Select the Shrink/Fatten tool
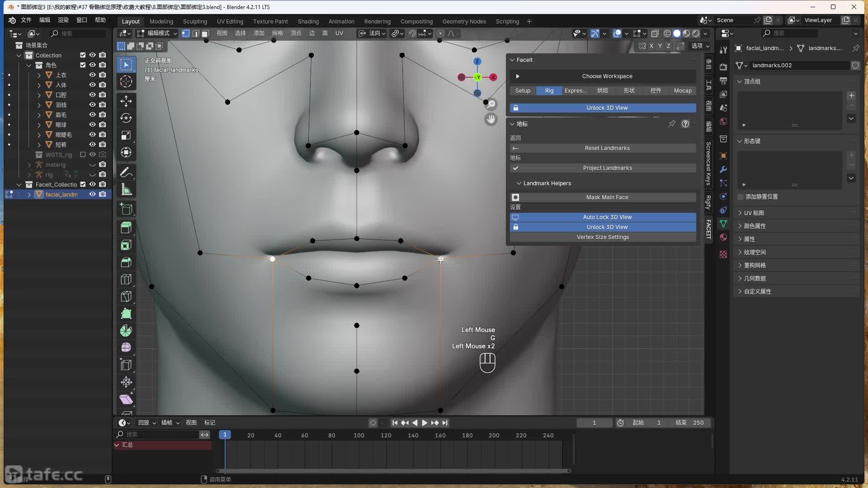 coord(126,382)
